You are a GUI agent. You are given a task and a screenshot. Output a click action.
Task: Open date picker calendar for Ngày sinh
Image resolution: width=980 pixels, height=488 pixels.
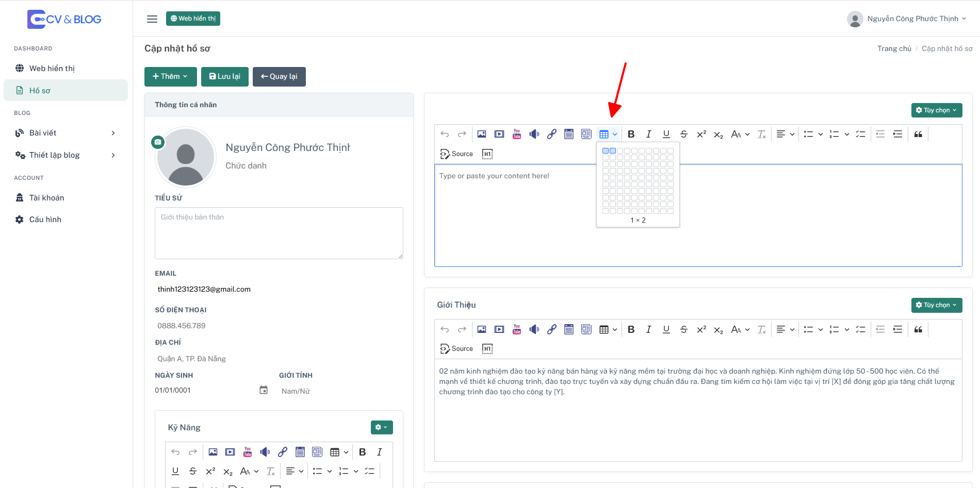(x=264, y=390)
